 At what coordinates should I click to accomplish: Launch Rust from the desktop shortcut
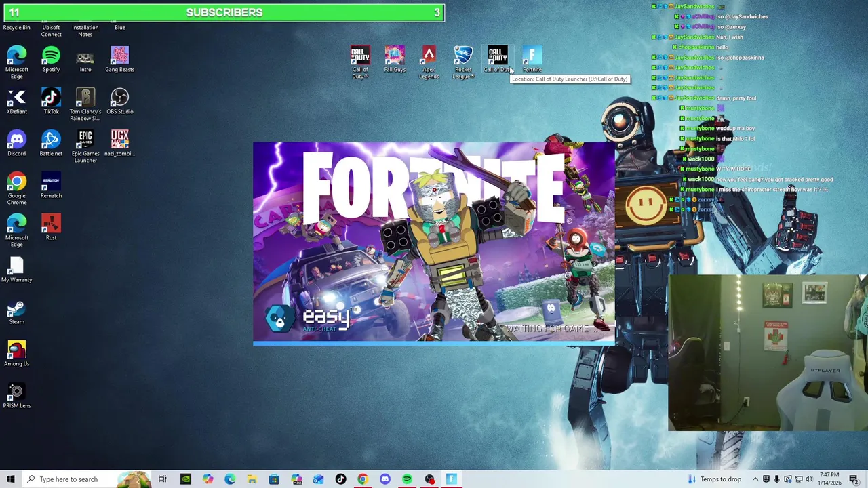point(51,228)
